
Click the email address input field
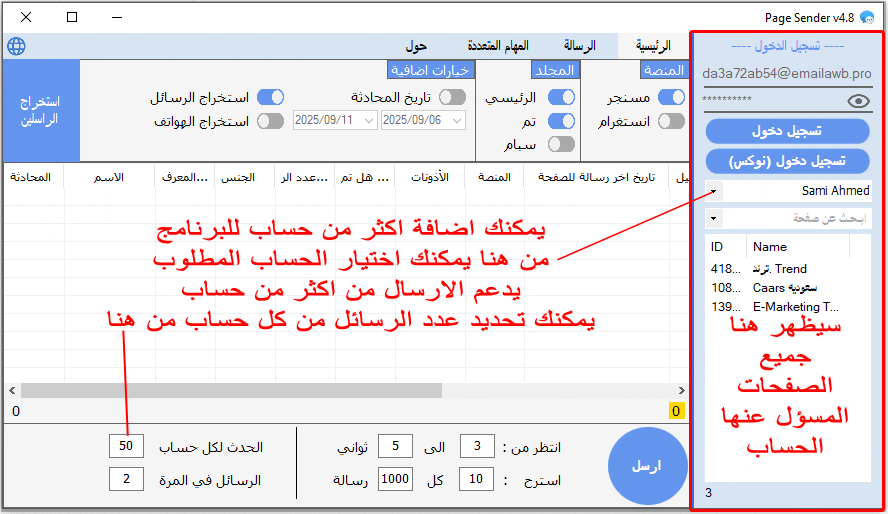pos(787,74)
